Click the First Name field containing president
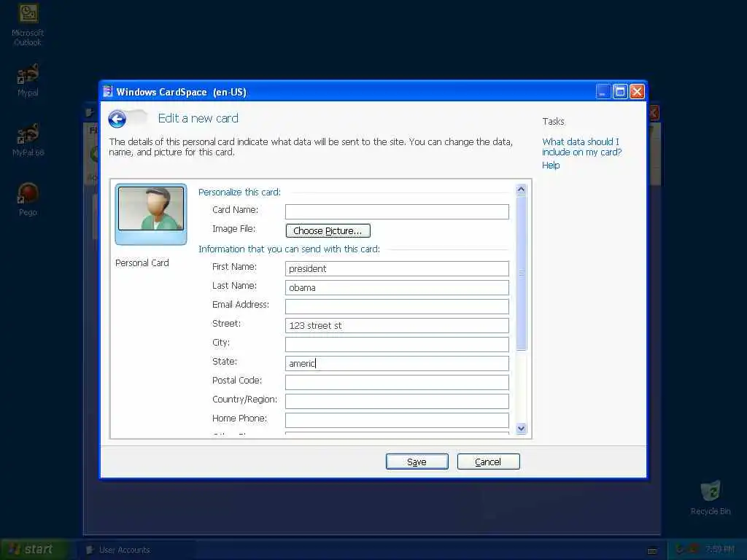The width and height of the screenshot is (747, 560). 397,268
